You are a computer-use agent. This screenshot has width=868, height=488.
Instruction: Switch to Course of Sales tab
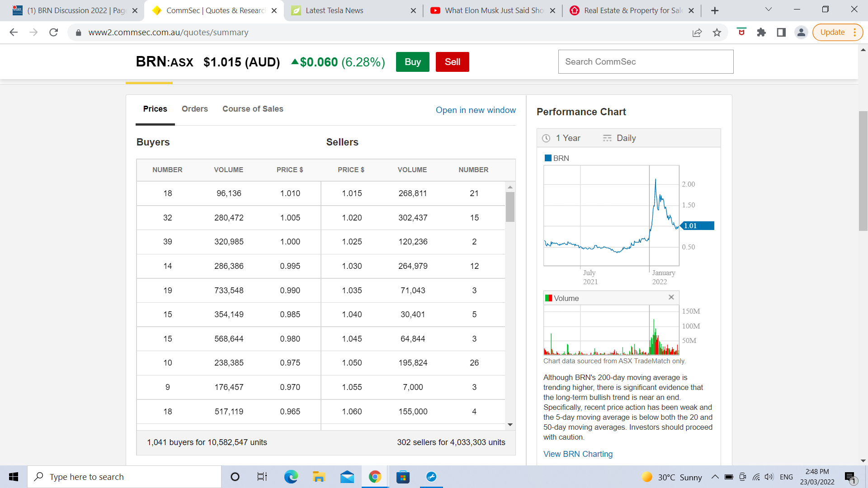coord(253,109)
